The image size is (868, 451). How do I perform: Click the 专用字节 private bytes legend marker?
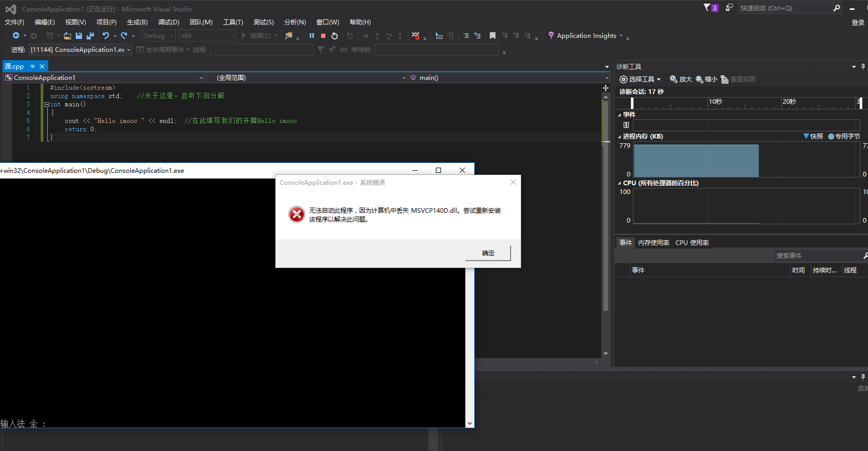[x=831, y=136]
